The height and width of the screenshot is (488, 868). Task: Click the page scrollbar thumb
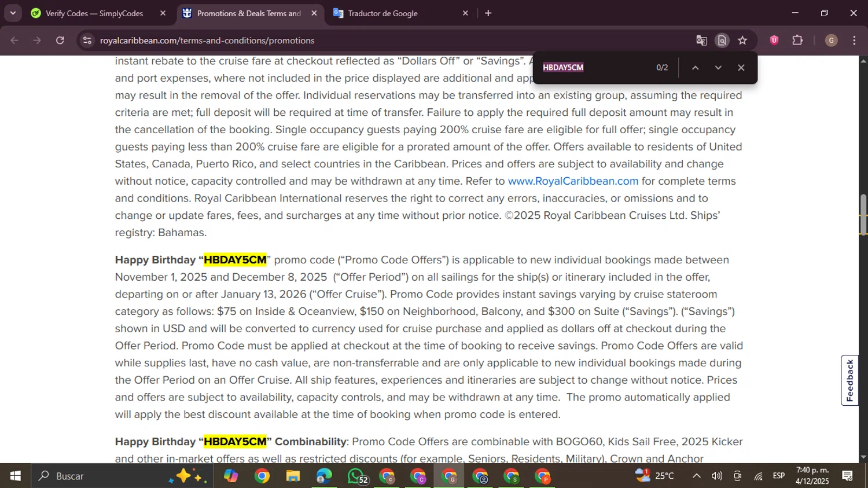tap(863, 215)
